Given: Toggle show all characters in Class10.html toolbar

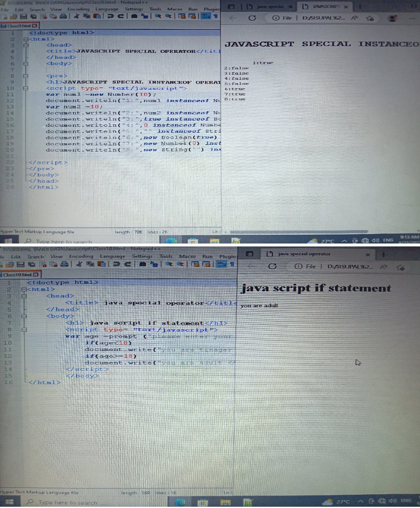Looking at the screenshot, I should coord(231,264).
